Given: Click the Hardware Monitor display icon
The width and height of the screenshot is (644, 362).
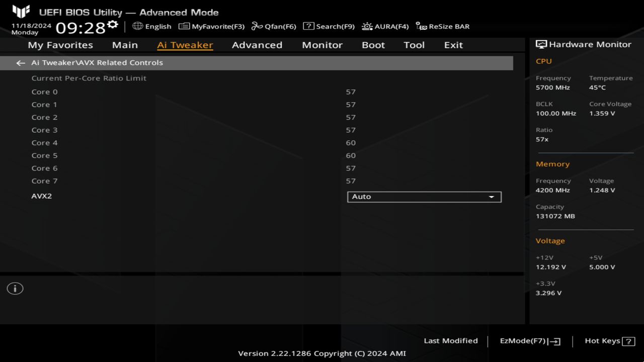Looking at the screenshot, I should click(x=541, y=44).
